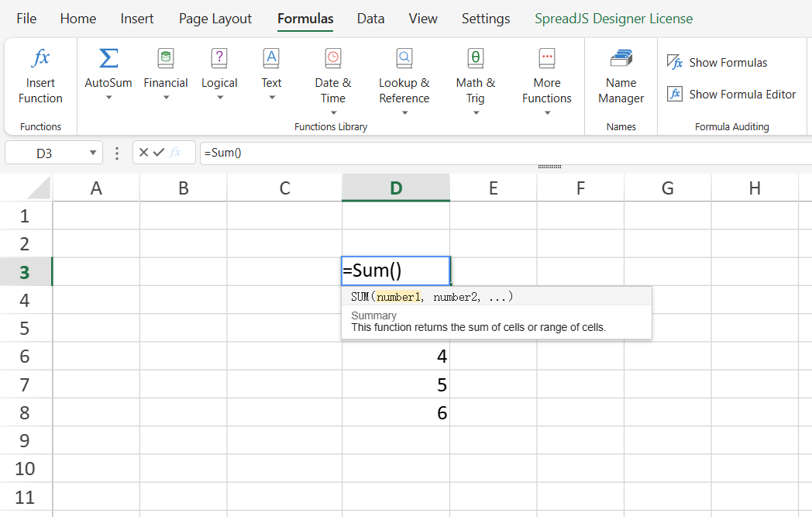Click number1 in the SUM tooltip
812x517 pixels.
398,297
